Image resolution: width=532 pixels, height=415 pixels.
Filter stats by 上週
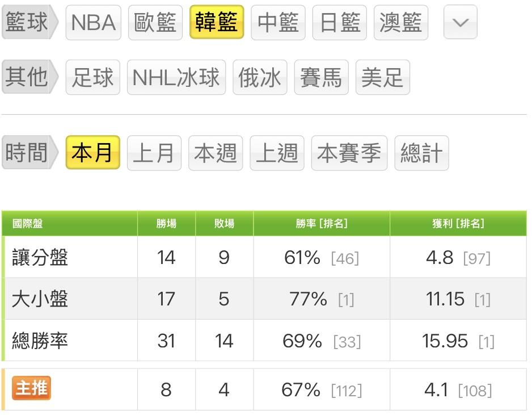277,153
